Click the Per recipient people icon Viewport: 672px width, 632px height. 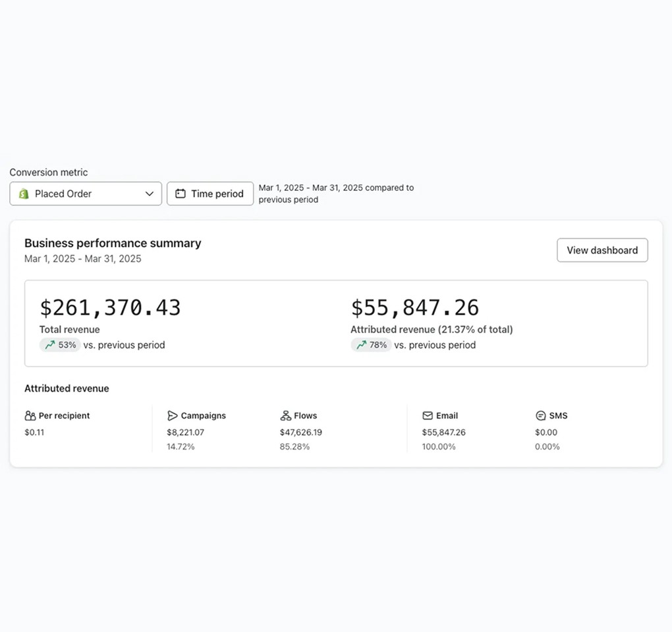coord(30,416)
